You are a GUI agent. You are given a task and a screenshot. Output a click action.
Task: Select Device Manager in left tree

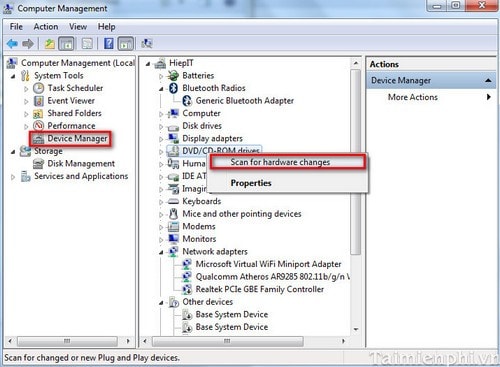tap(77, 138)
